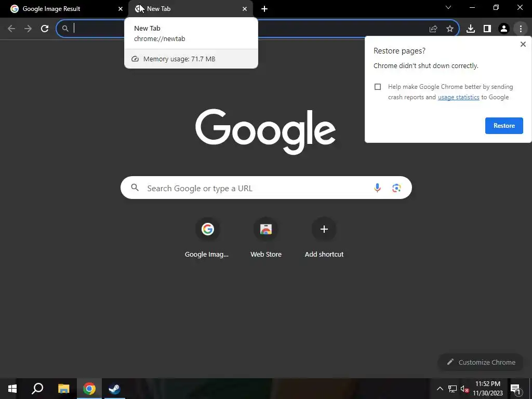Open the tab search chevron
The height and width of the screenshot is (399, 532).
pyautogui.click(x=448, y=7)
